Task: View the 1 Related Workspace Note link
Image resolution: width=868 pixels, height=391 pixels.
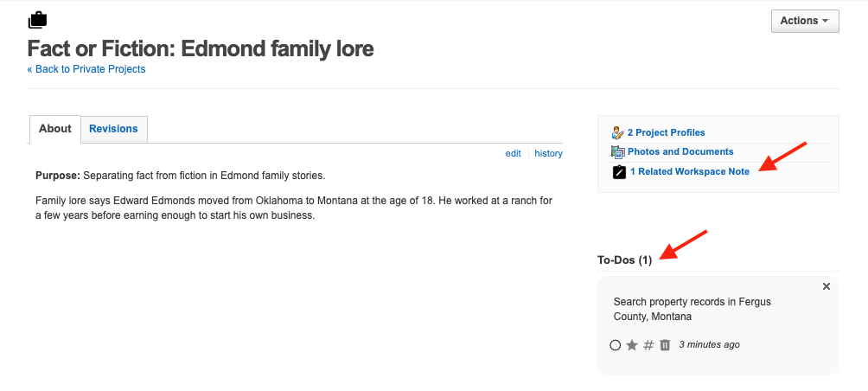Action: click(690, 171)
